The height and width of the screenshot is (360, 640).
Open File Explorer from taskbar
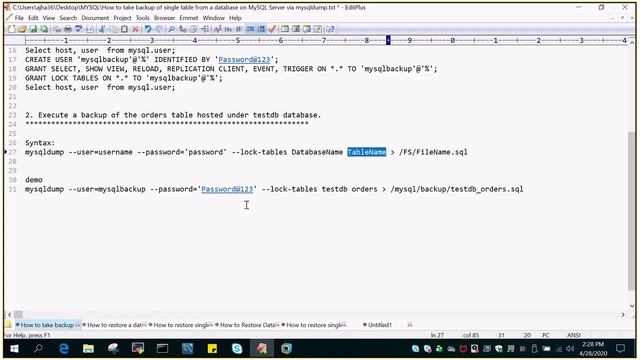coord(88,349)
